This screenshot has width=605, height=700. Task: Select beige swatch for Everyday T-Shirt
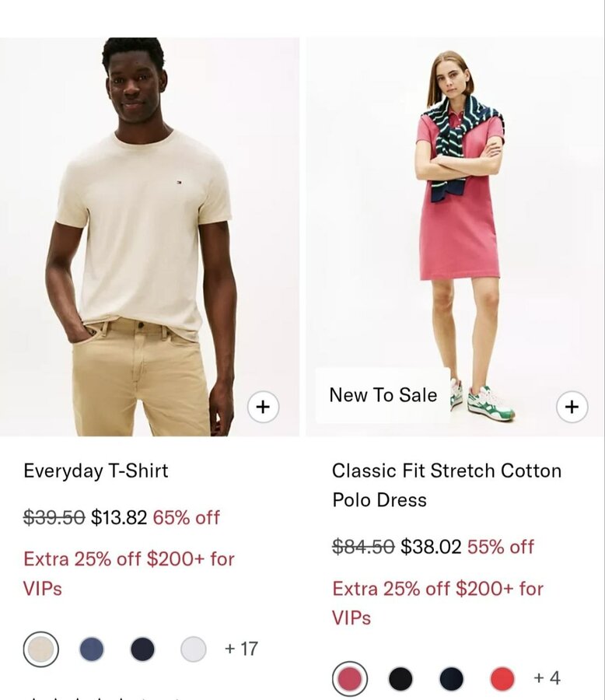coord(40,649)
